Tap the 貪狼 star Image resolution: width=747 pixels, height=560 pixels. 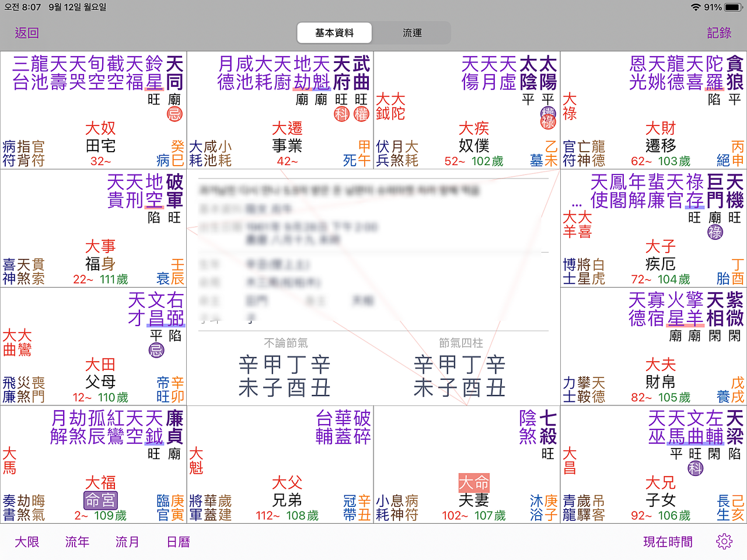(735, 73)
